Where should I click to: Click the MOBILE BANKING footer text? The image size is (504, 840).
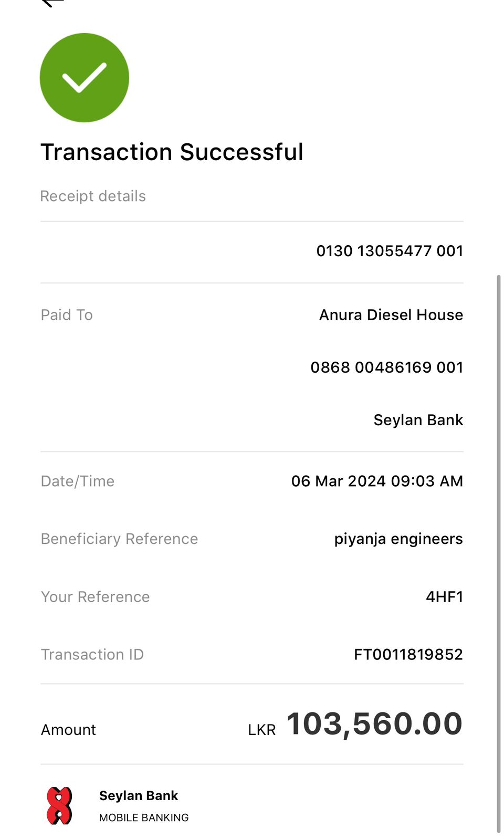click(144, 817)
